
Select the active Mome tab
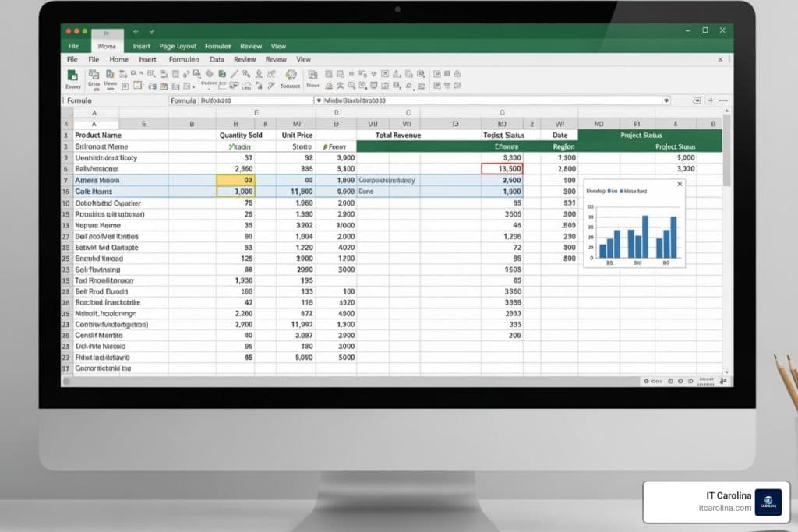coord(107,46)
